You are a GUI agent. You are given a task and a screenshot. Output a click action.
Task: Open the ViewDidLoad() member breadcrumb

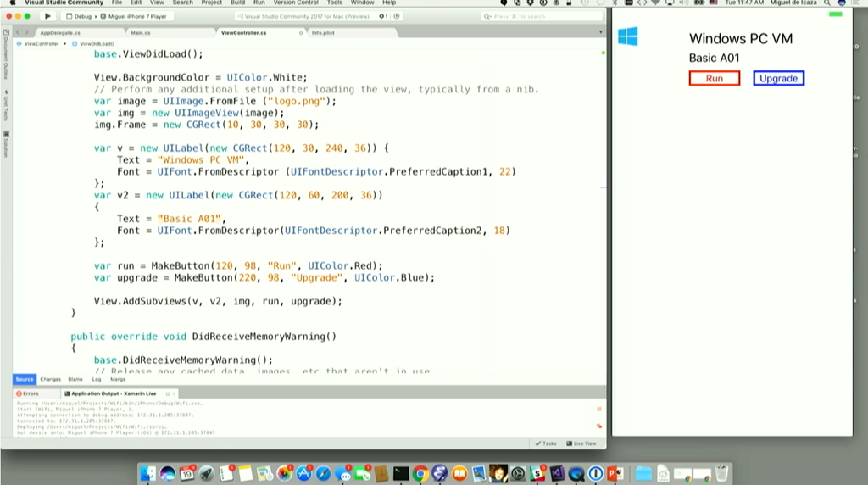point(93,43)
